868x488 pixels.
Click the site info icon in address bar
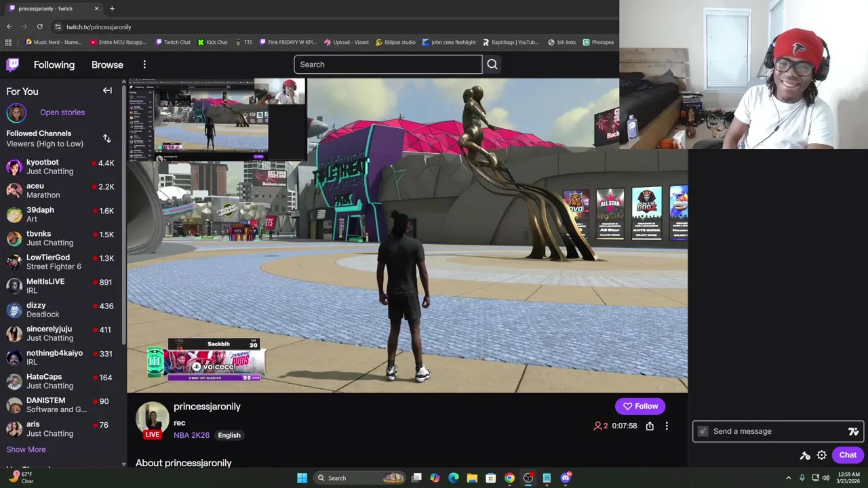click(x=58, y=26)
